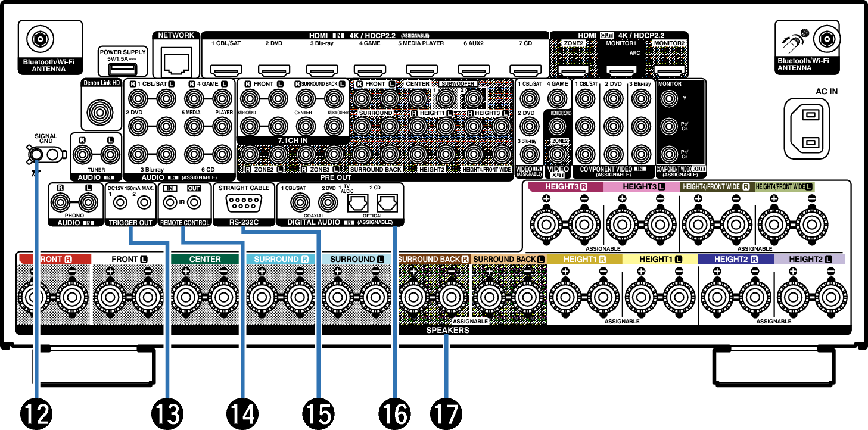Screen dimensions: 868x430
Task: Click callout number 13 marker
Action: [167, 412]
